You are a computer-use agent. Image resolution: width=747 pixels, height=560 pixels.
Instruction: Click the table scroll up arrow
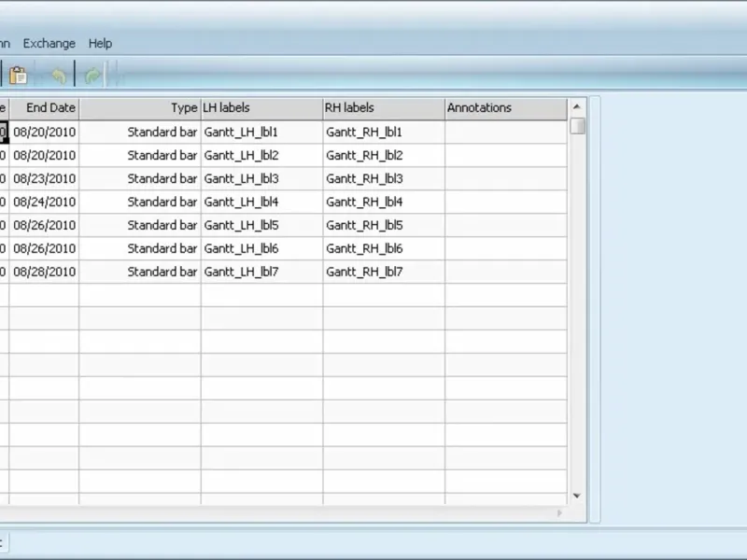click(577, 106)
